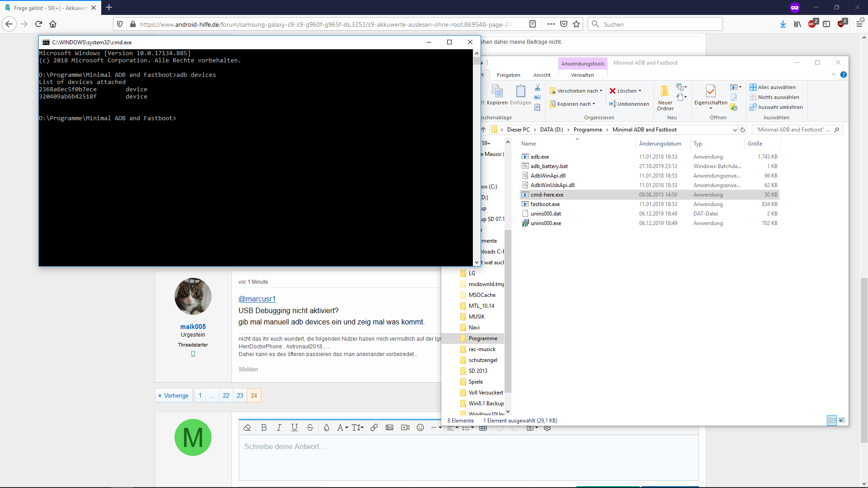Open a new browser tab
868x488 pixels.
click(109, 8)
